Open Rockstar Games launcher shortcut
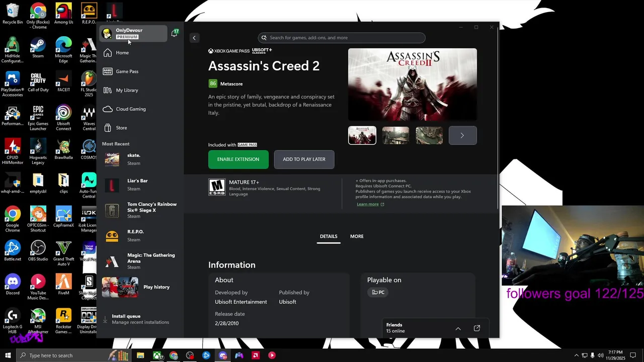Screen dimensions: 644x362 [63, 321]
